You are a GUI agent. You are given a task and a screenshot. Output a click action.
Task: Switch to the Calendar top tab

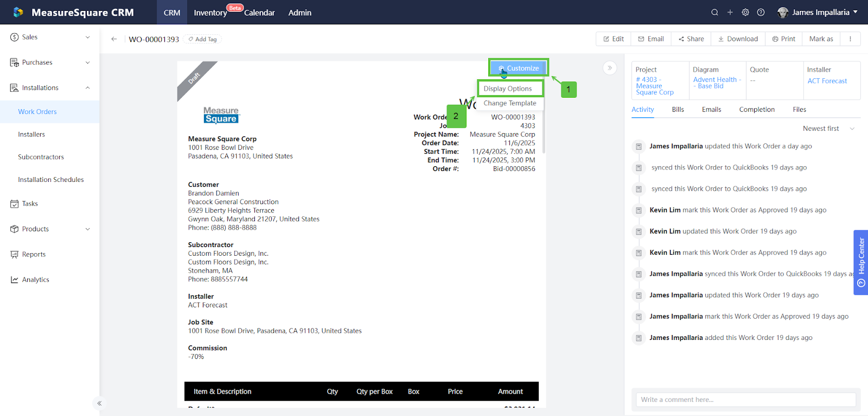[x=259, y=12]
